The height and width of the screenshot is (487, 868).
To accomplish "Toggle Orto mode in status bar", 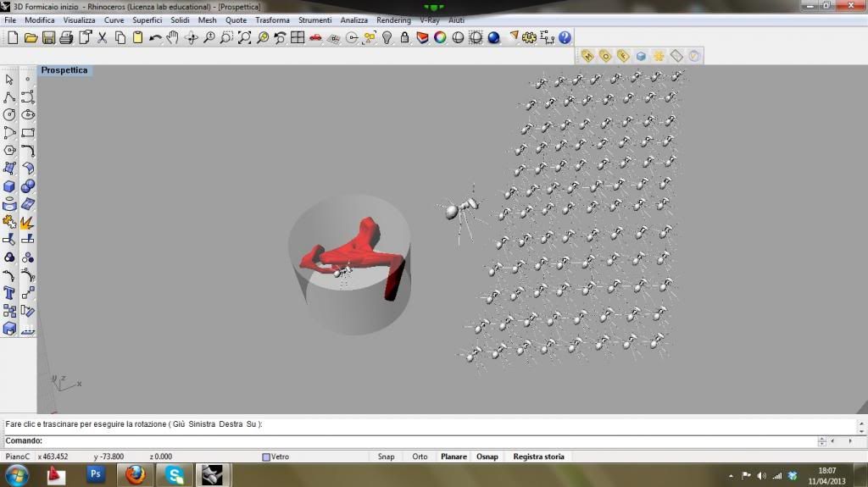I will (x=420, y=457).
